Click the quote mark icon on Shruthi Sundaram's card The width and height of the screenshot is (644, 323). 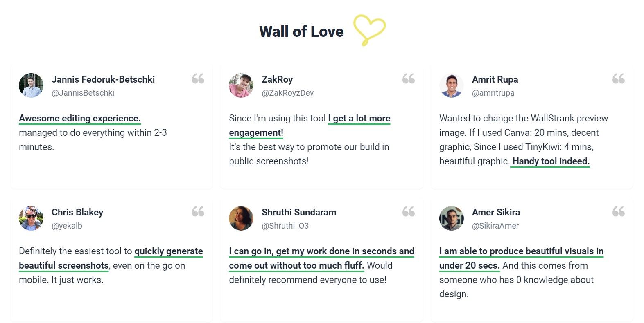409,211
